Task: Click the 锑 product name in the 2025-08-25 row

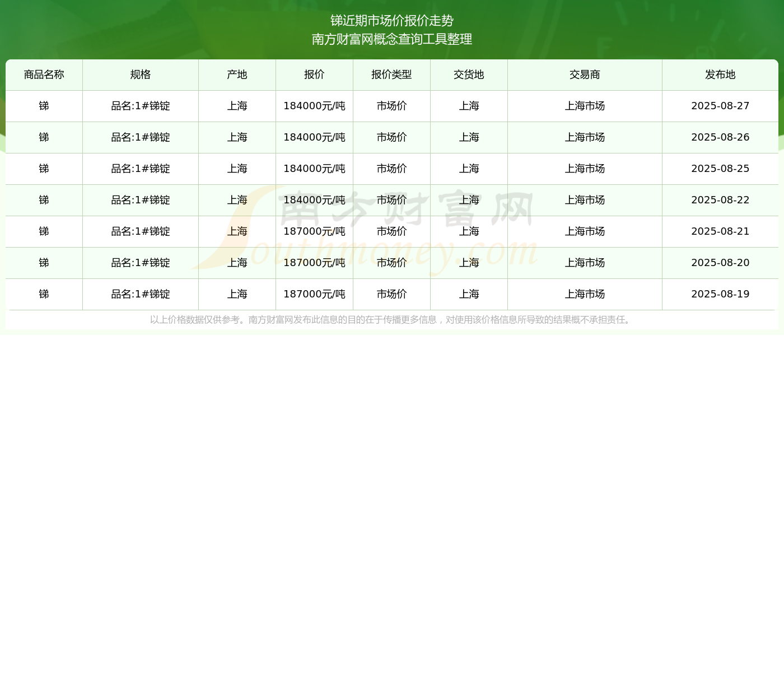Action: pos(44,169)
